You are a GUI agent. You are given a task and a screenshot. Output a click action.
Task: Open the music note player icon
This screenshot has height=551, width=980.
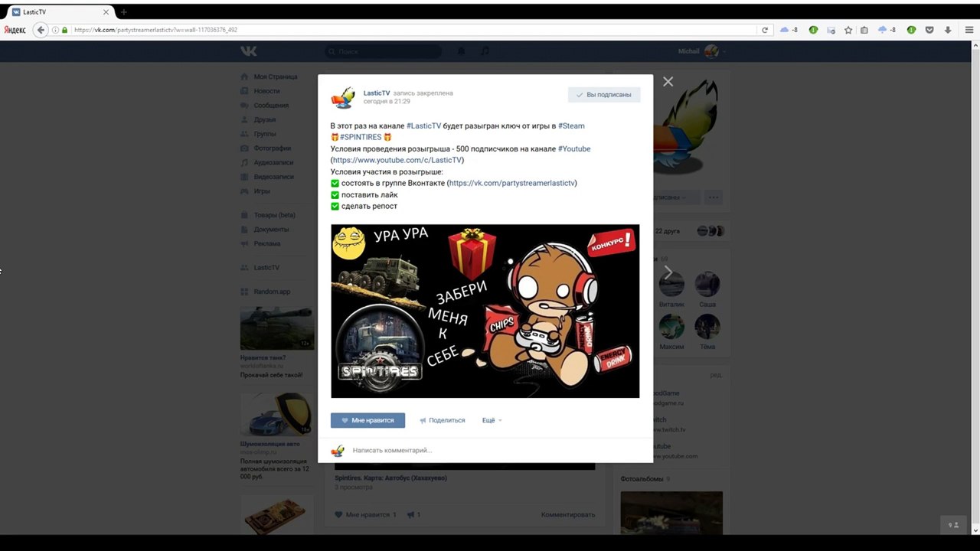point(485,51)
